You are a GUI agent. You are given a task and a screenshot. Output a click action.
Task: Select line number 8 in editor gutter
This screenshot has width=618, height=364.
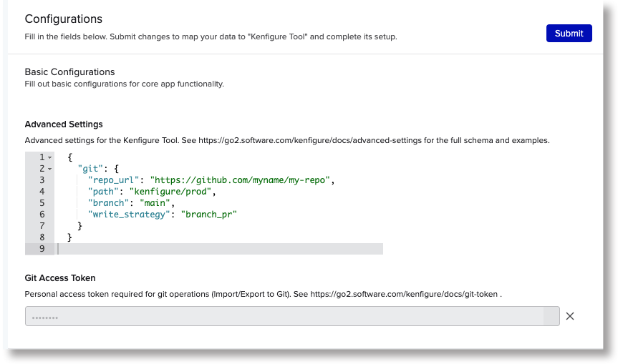point(42,237)
